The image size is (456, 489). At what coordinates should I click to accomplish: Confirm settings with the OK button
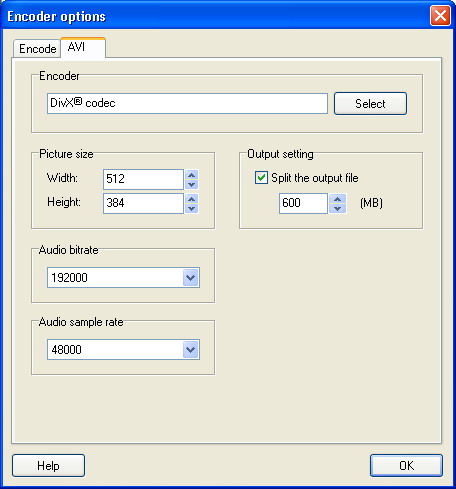(406, 465)
